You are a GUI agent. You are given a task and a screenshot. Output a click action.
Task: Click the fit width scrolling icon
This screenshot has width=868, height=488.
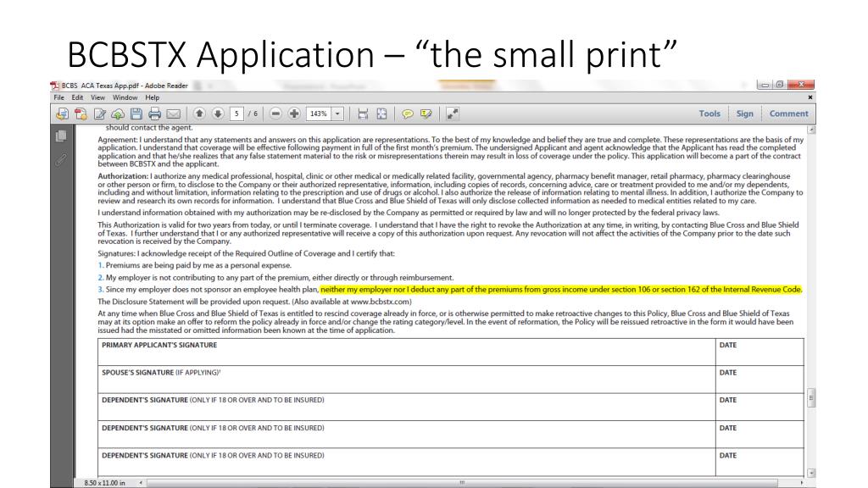[363, 114]
